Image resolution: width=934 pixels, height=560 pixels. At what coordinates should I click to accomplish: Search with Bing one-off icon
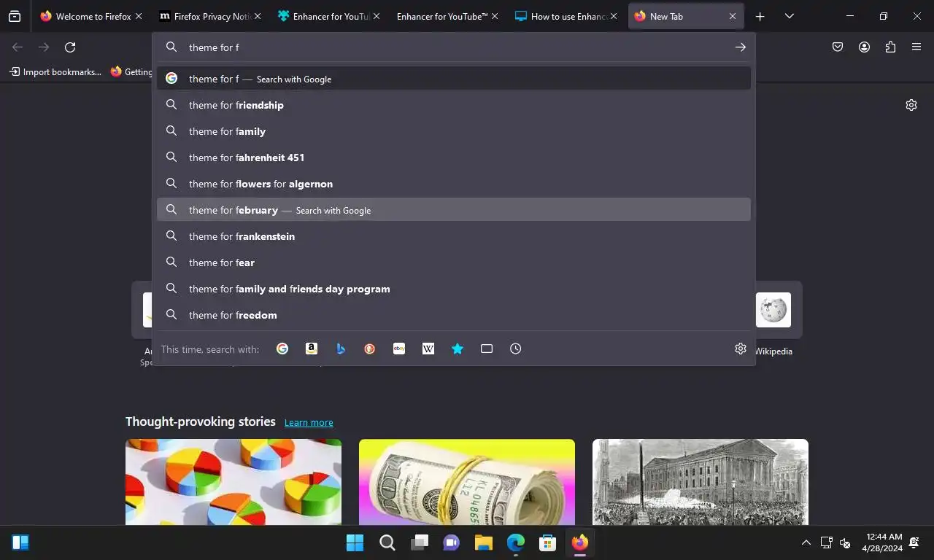[x=341, y=349]
